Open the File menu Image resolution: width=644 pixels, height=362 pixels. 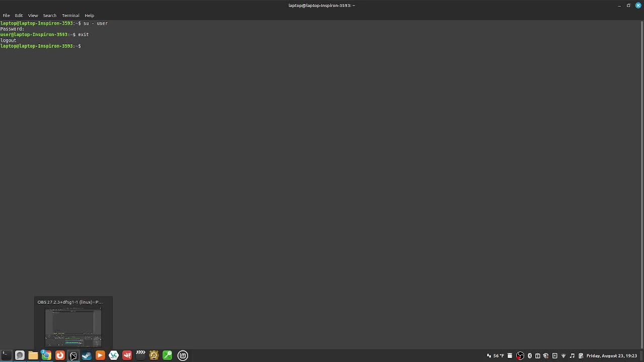tap(6, 16)
